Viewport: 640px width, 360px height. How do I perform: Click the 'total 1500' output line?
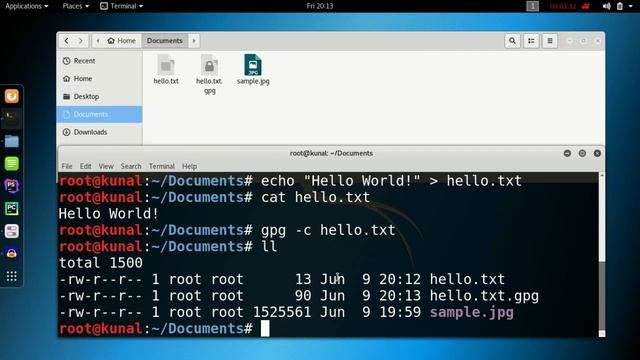pos(101,263)
